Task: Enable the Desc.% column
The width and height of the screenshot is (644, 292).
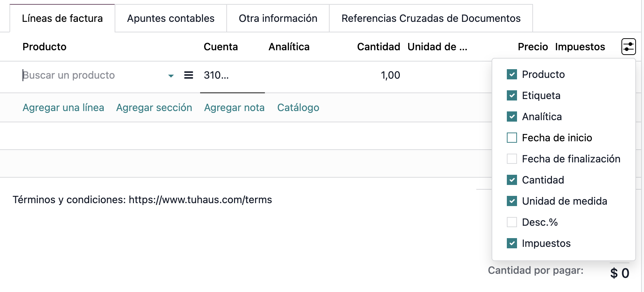Action: click(x=512, y=222)
